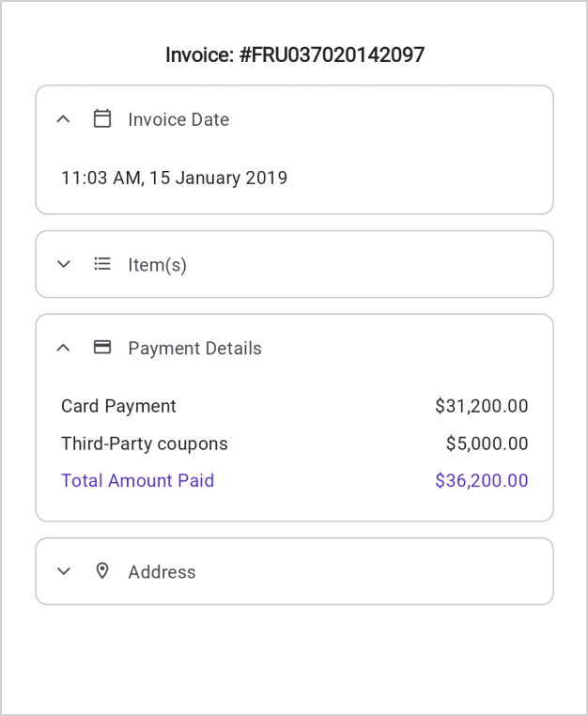
Task: Click the Card Payment row label
Action: (x=118, y=406)
